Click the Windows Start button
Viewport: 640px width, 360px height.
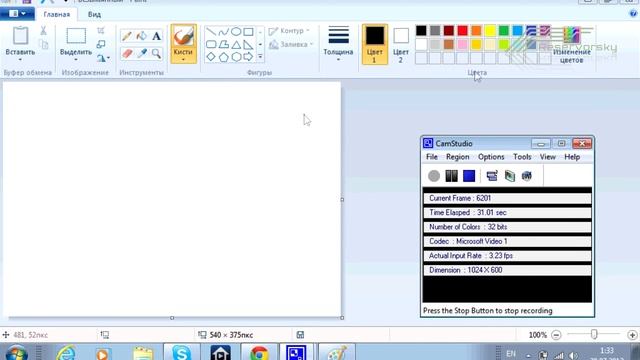(17, 353)
